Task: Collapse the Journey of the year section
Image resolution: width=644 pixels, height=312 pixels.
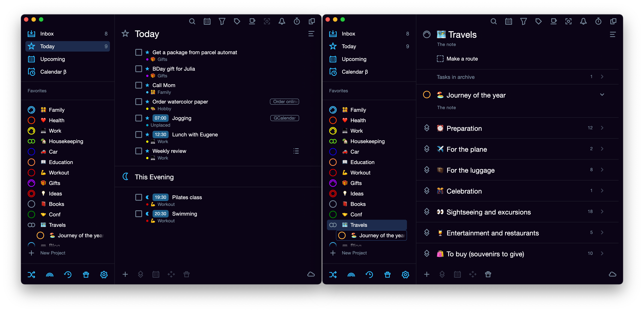Action: pos(602,95)
